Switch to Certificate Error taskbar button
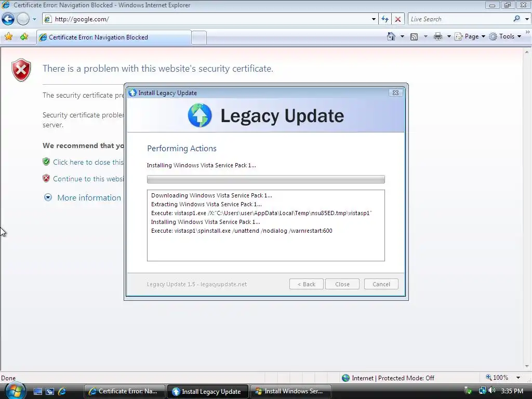This screenshot has width=532, height=399. [x=124, y=391]
